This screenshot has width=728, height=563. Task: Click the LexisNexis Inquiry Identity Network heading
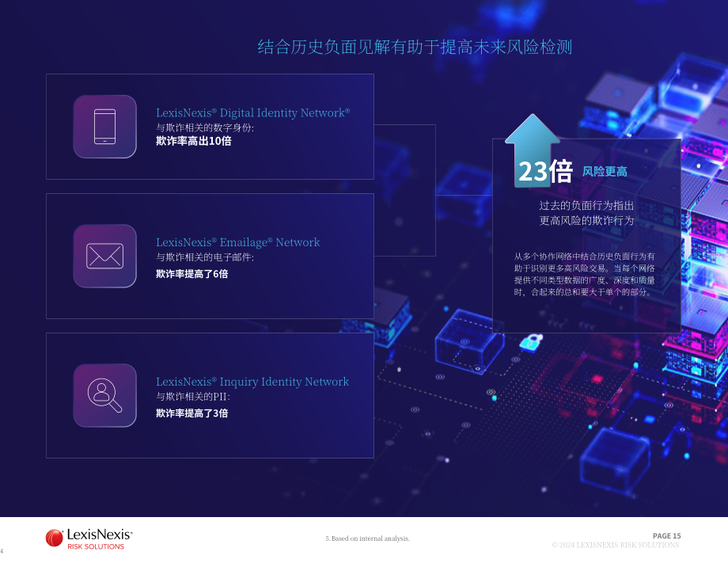[x=252, y=382]
